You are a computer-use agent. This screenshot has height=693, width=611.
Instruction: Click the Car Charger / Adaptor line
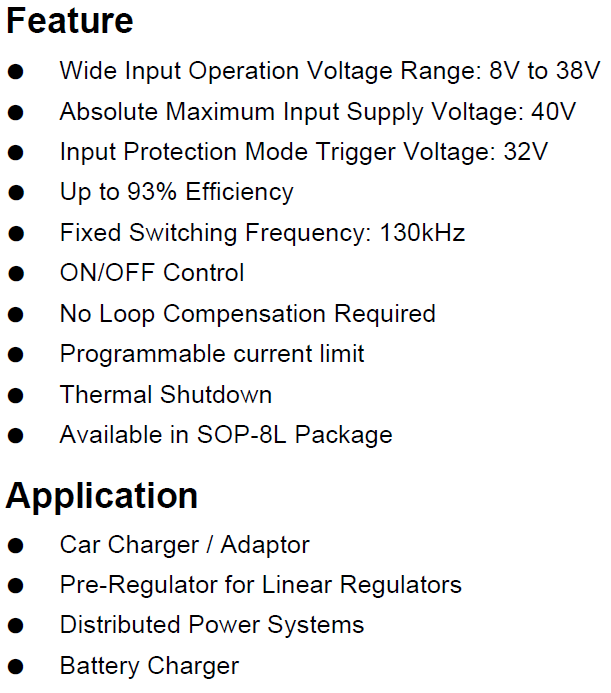tap(185, 545)
